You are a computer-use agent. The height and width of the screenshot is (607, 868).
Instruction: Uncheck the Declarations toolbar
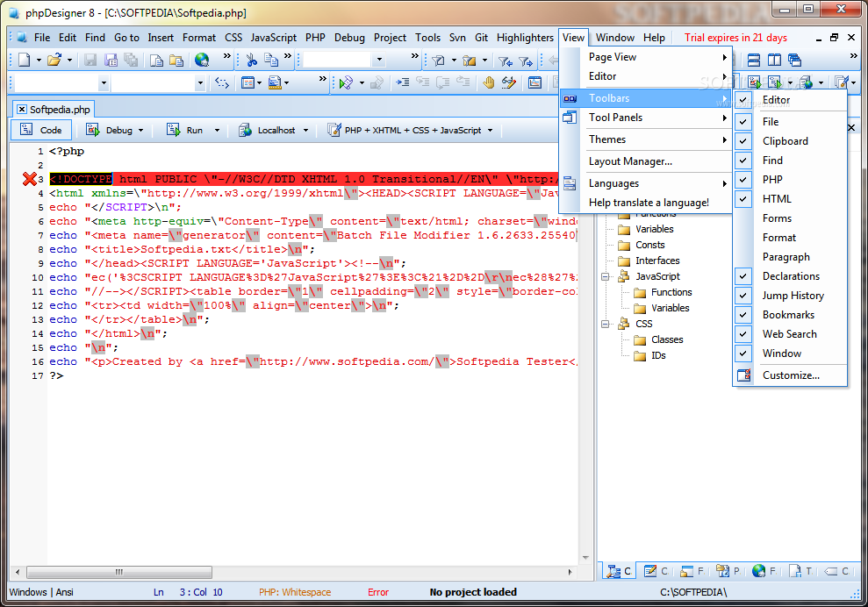[x=791, y=276]
